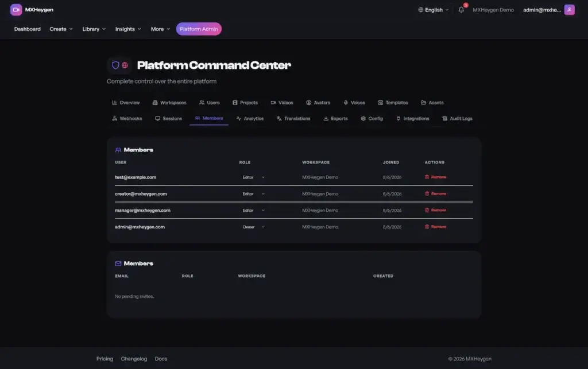The image size is (588, 369).
Task: Expand the Library menu
Action: click(x=94, y=29)
